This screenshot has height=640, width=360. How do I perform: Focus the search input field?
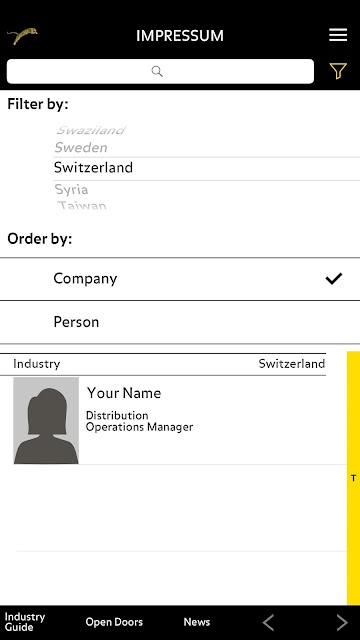coord(160,71)
